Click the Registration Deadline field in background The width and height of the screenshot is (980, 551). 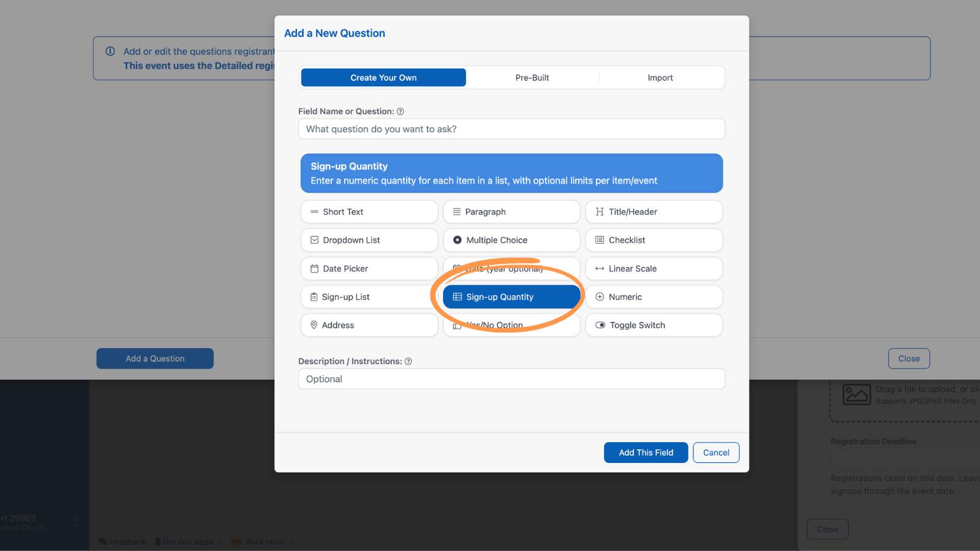pyautogui.click(x=905, y=459)
